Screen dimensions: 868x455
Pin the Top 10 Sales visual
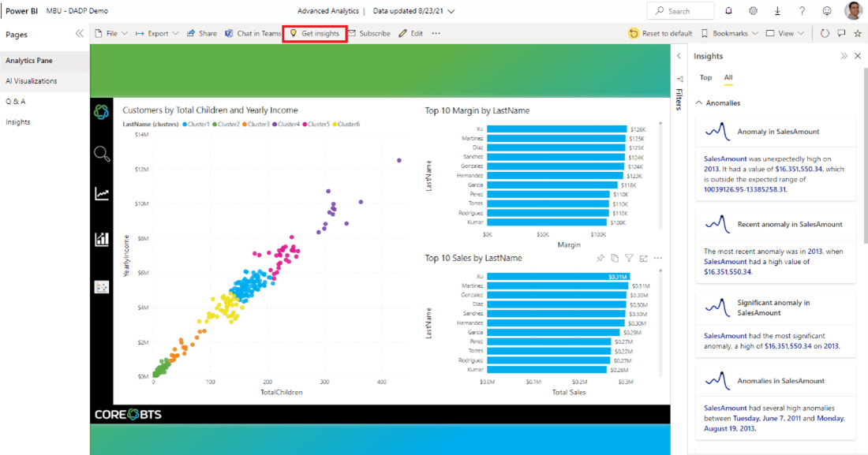(600, 258)
